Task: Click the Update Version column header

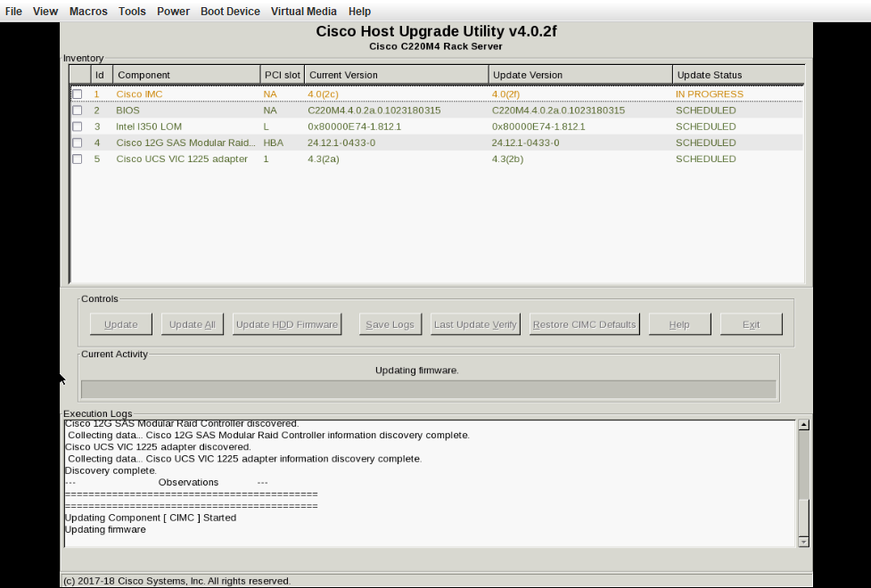Action: [580, 75]
